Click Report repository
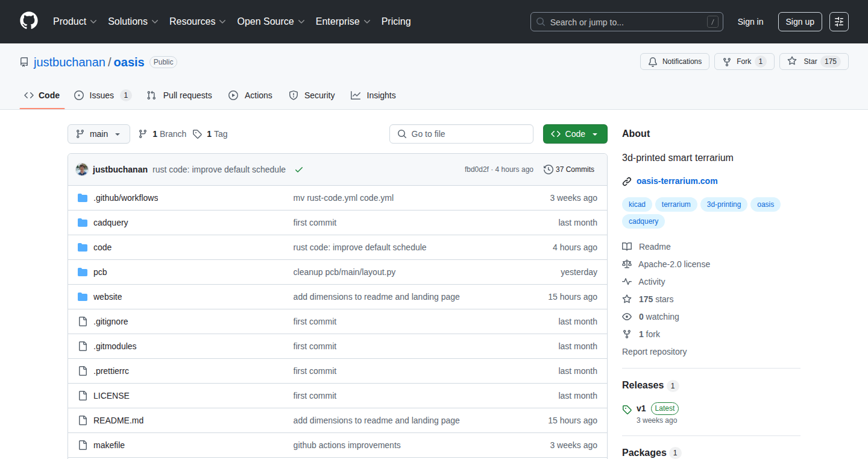Image resolution: width=868 pixels, height=459 pixels. 655,352
